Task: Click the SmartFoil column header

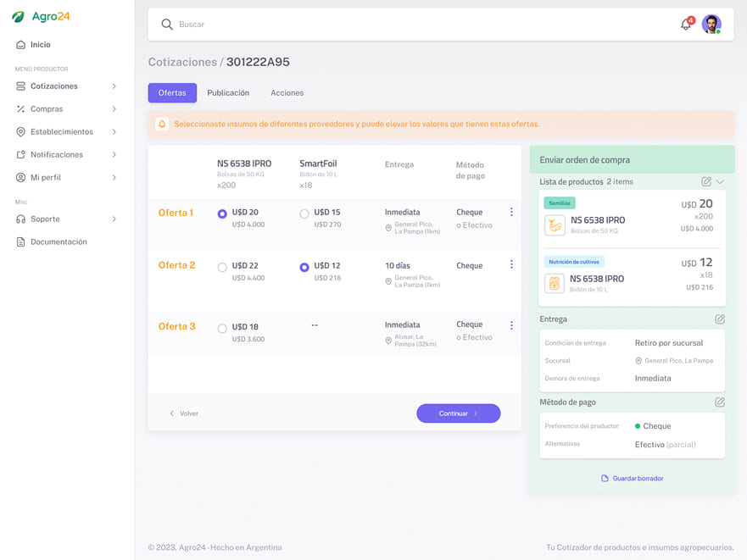Action: coord(318,164)
